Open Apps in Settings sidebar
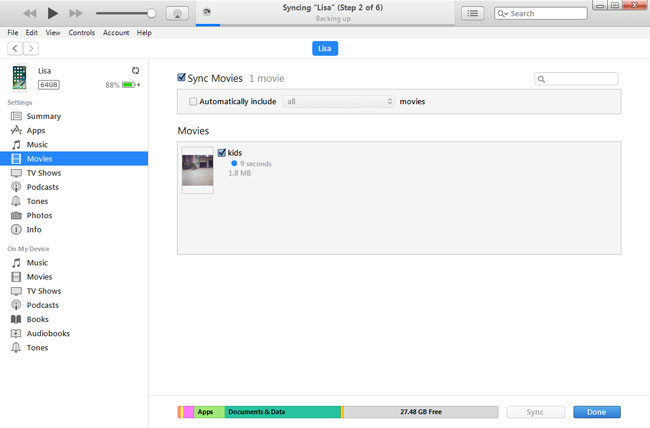This screenshot has width=650, height=428. point(36,130)
